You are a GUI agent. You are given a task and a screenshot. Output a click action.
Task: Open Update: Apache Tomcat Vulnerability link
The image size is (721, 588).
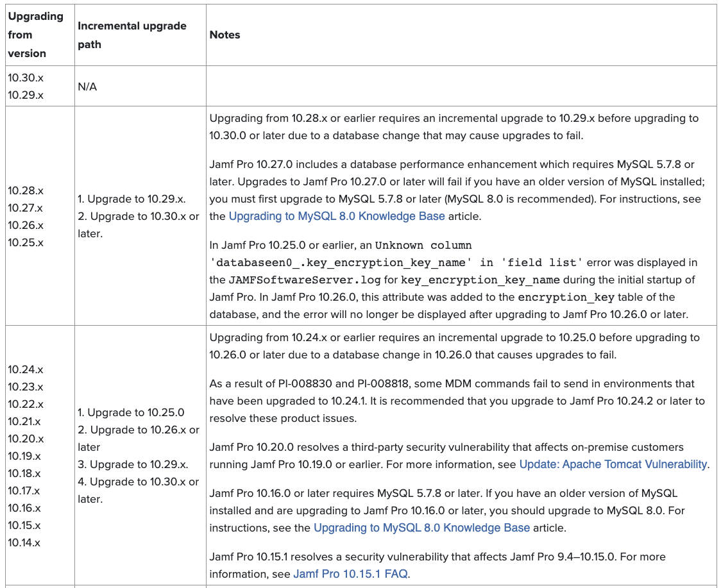[x=613, y=464]
